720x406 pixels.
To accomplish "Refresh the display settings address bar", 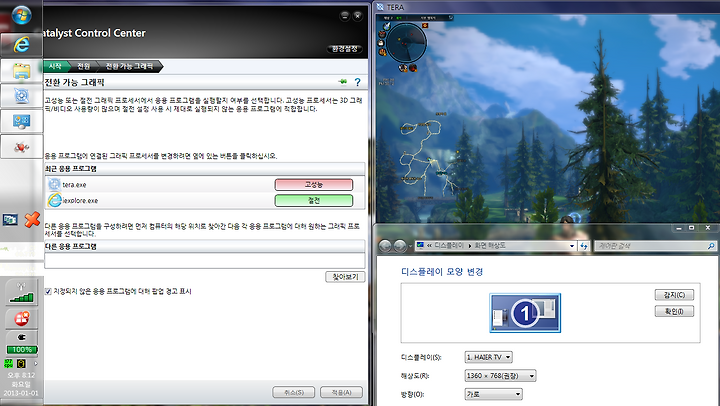I will [584, 246].
